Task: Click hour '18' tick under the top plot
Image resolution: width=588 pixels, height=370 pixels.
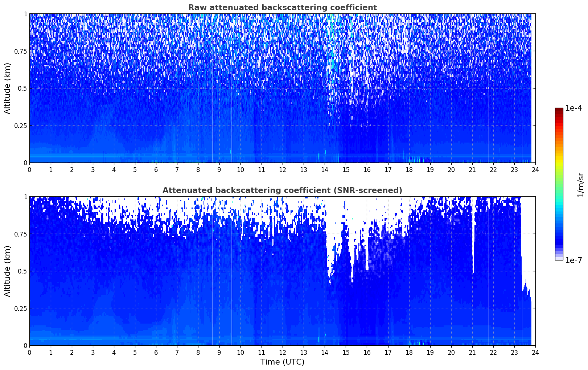Action: click(409, 169)
